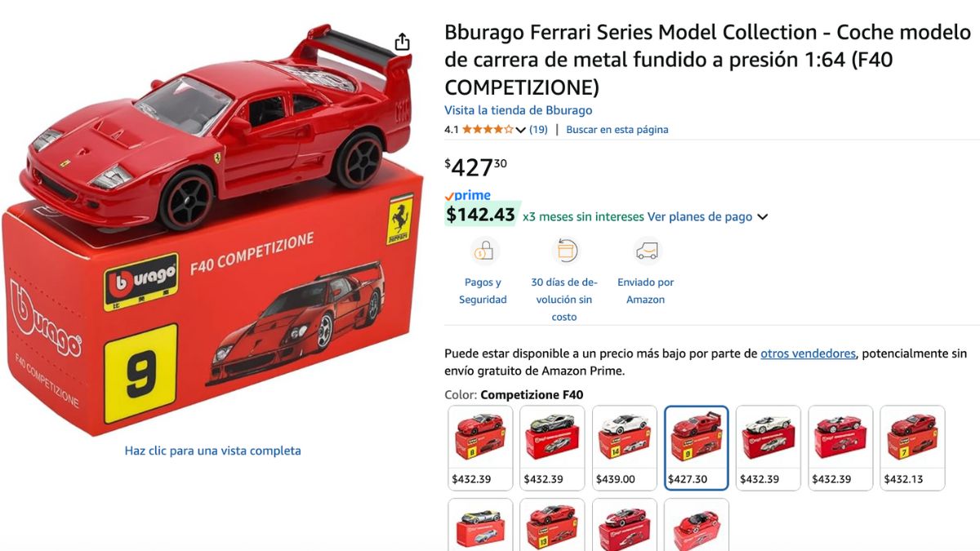980x551 pixels.
Task: Click the share icon above product image
Action: [402, 42]
